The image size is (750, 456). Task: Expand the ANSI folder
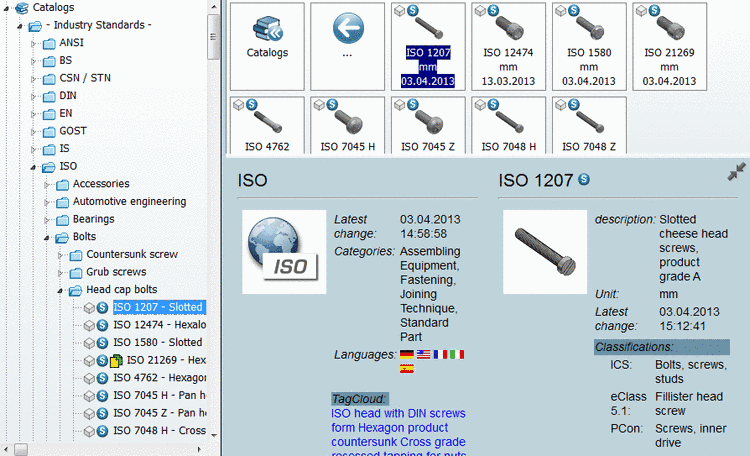coord(33,44)
